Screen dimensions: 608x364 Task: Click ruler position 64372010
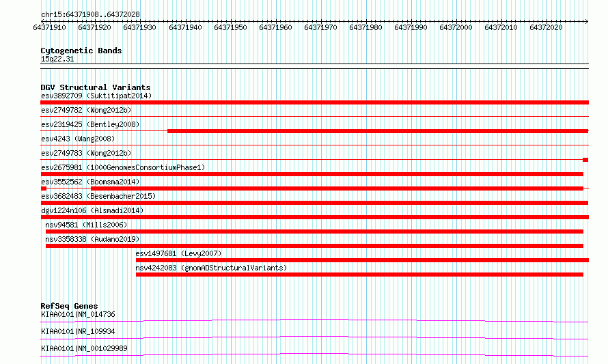(x=501, y=27)
